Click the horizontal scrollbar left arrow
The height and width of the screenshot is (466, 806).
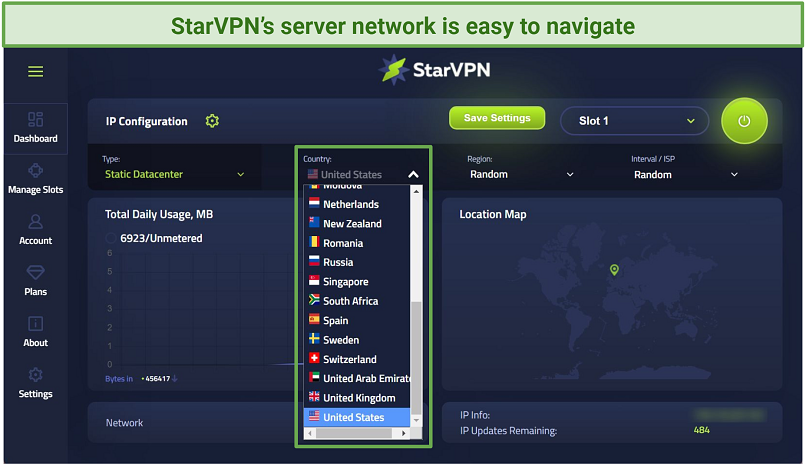[x=310, y=434]
